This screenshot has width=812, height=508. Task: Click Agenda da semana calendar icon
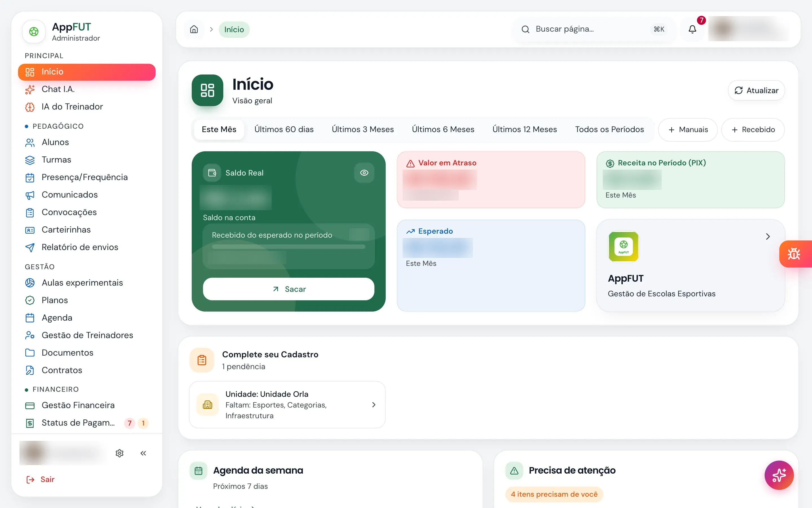pos(198,470)
